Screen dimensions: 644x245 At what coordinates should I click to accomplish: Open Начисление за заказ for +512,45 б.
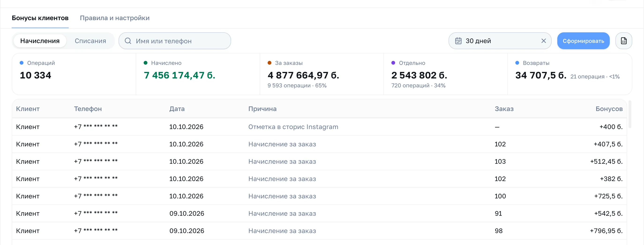click(x=282, y=161)
